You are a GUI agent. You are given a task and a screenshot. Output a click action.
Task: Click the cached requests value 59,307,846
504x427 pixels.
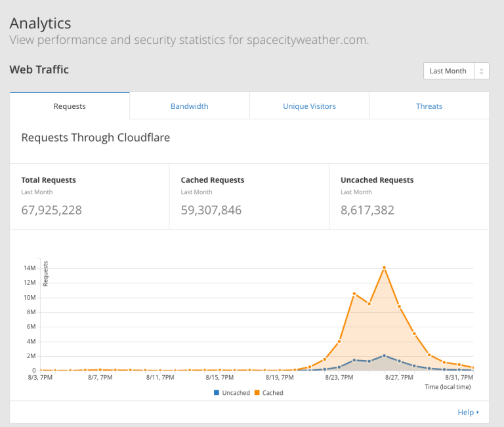tap(211, 210)
